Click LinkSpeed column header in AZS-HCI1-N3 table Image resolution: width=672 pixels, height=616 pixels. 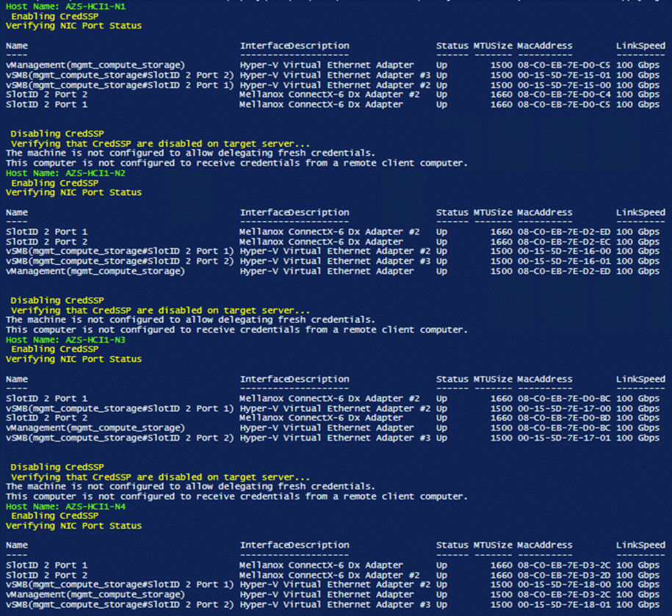640,379
